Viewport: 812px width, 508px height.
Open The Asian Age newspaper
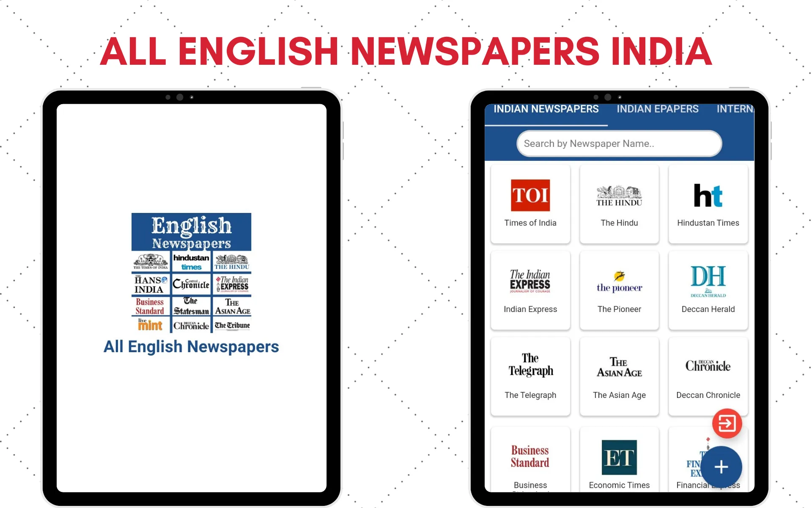point(618,375)
